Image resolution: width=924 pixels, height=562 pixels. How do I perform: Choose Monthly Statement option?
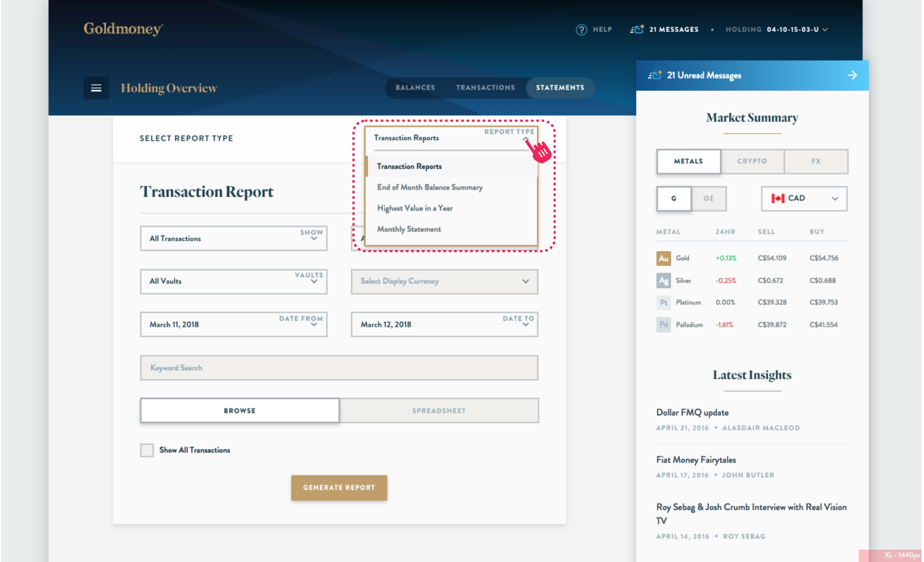coord(451,229)
